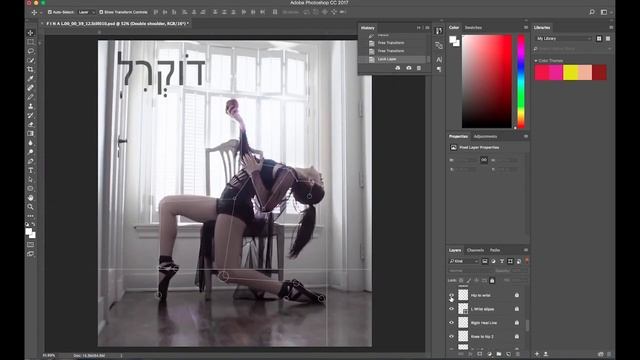640x360 pixels.
Task: Open the Paragraph panel icon in dock
Action: [439, 69]
